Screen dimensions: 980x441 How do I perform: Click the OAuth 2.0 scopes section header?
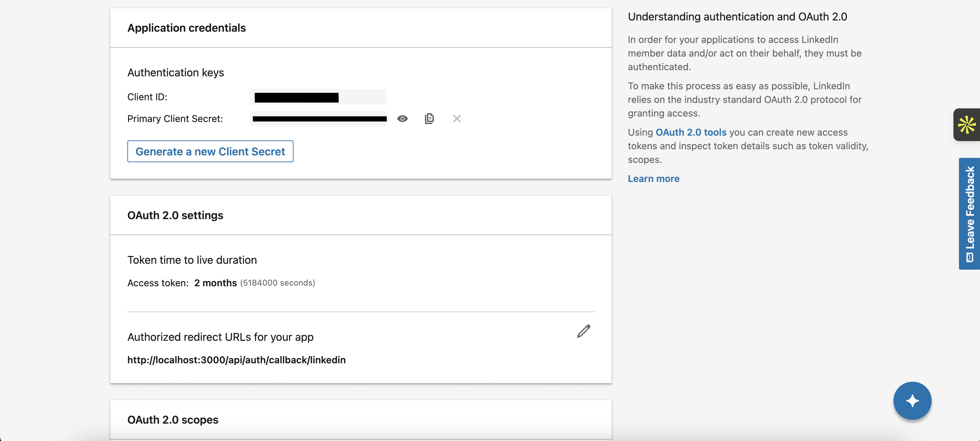click(173, 420)
